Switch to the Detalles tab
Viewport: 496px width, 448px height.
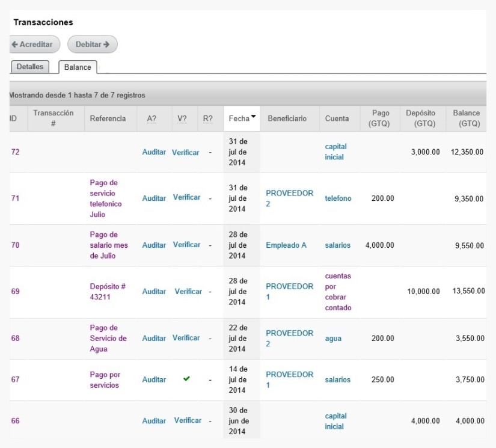[x=30, y=67]
